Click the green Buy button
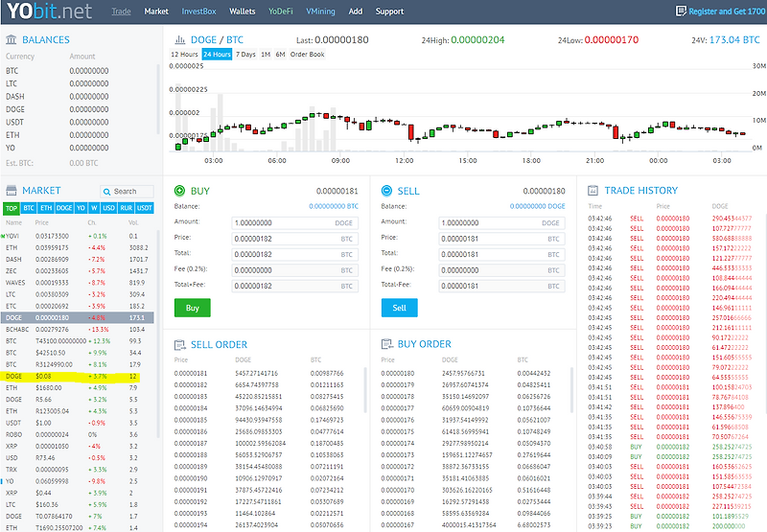This screenshot has width=767, height=532. (x=193, y=308)
